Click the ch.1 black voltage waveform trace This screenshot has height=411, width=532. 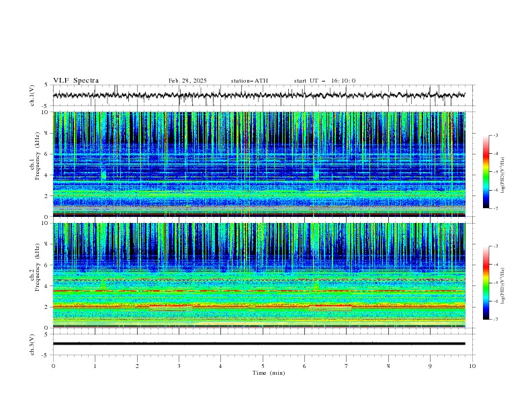(x=259, y=95)
